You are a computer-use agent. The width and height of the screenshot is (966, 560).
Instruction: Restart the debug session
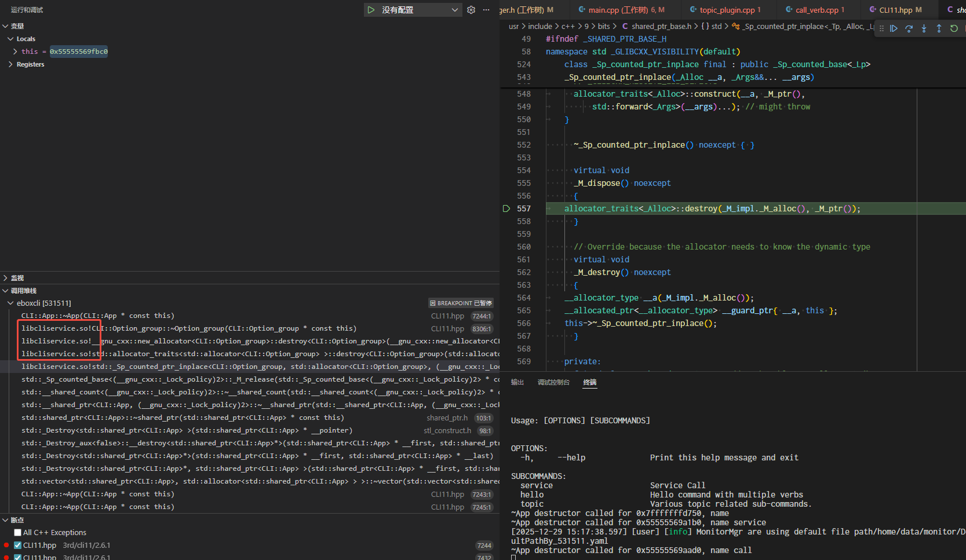[954, 28]
